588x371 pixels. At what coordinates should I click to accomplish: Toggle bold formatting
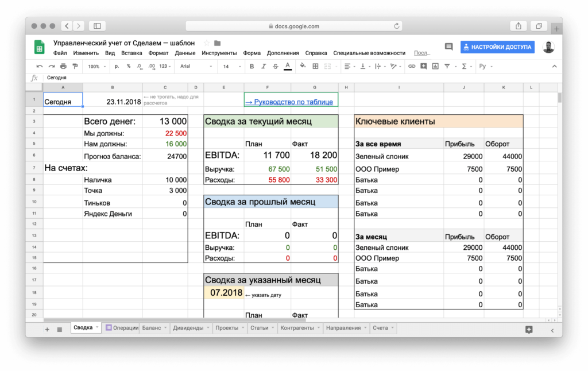click(x=252, y=66)
